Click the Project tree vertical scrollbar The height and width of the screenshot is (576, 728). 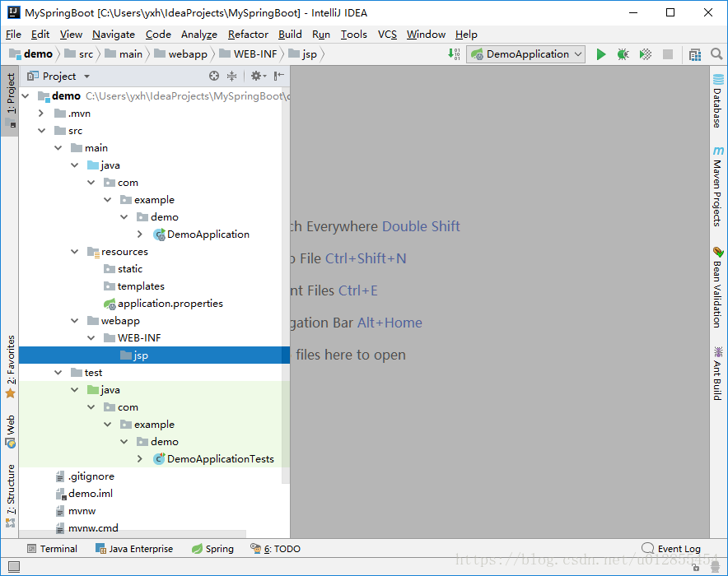286,287
